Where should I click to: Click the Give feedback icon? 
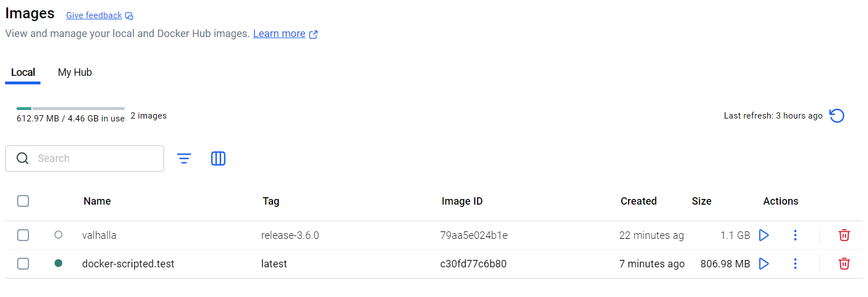(129, 16)
